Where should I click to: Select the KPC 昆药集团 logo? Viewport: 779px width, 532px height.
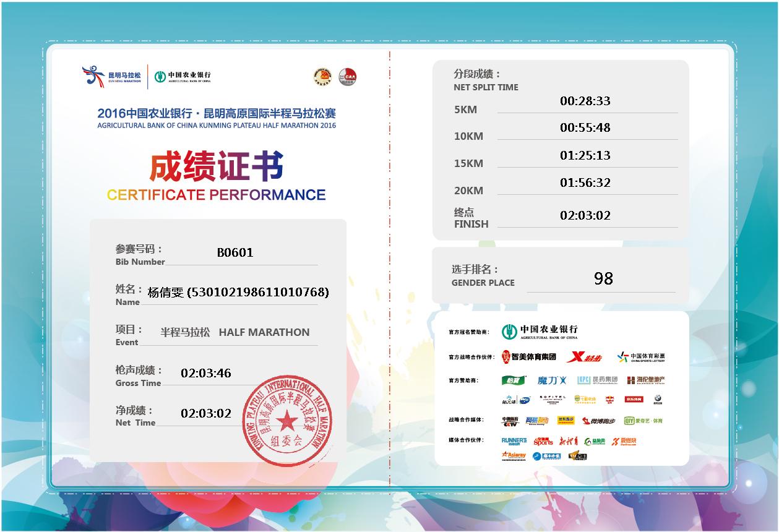pyautogui.click(x=597, y=380)
